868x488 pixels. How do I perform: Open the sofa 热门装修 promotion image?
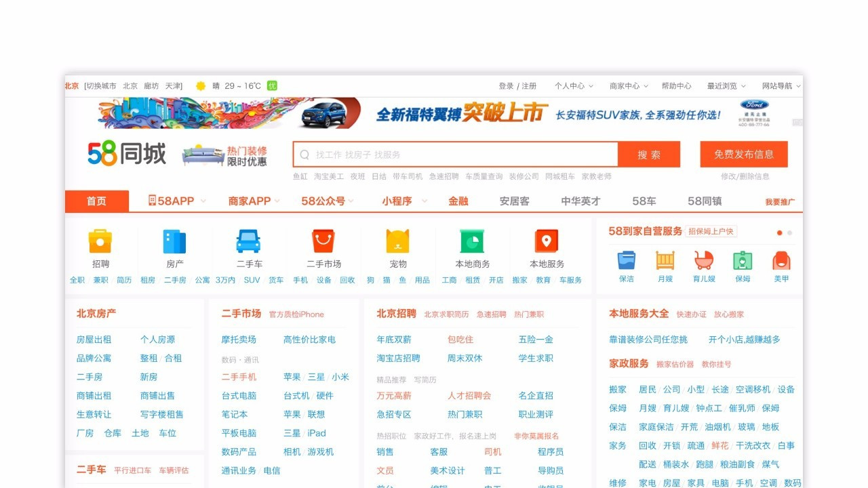[224, 156]
